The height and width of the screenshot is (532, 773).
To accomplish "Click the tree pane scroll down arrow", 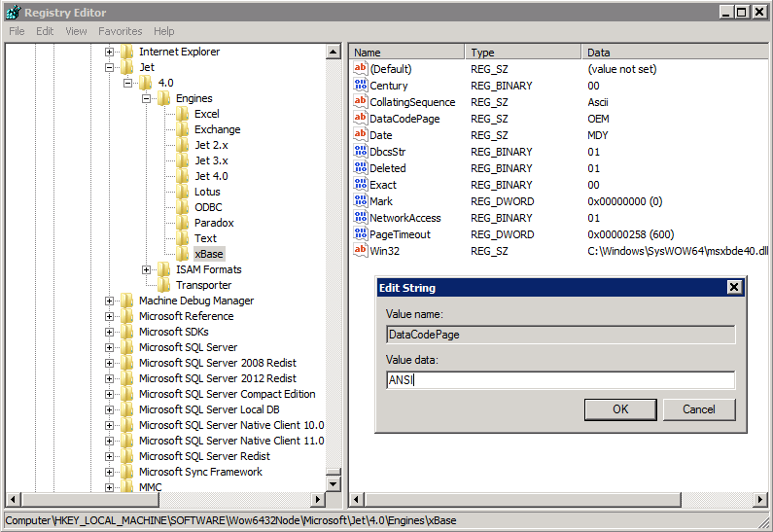I will (x=334, y=484).
